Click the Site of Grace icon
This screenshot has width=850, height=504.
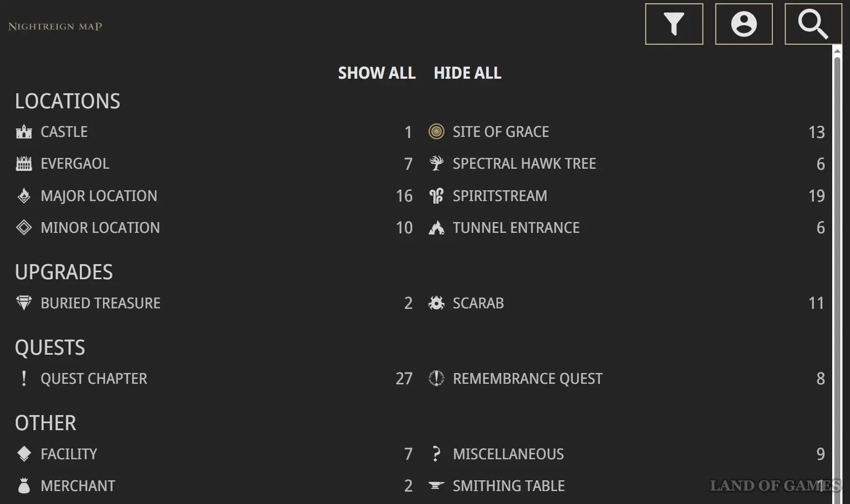click(x=436, y=132)
